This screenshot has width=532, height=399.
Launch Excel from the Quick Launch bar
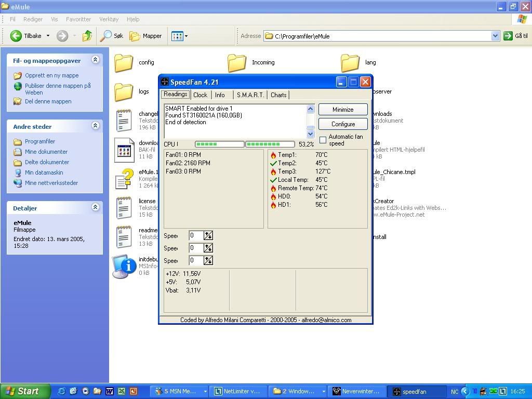[x=122, y=391]
